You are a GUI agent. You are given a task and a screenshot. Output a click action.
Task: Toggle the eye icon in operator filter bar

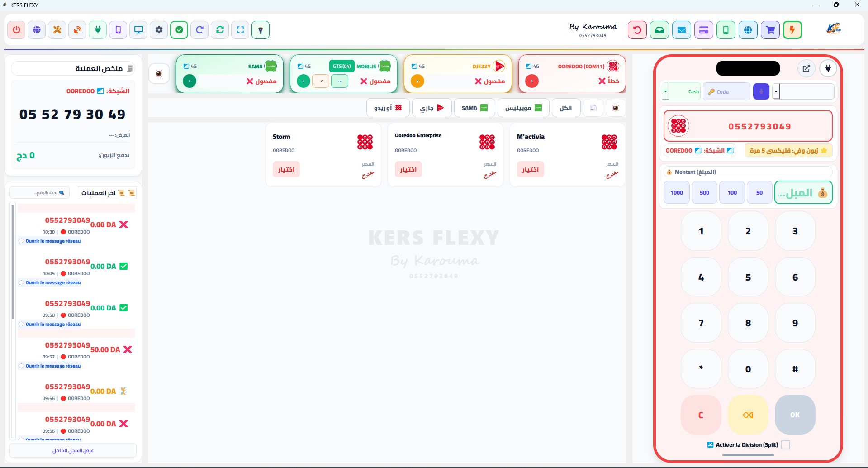click(615, 108)
